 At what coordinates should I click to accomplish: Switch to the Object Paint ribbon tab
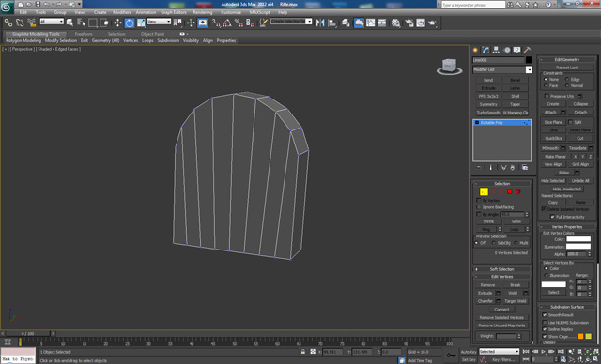tap(152, 34)
